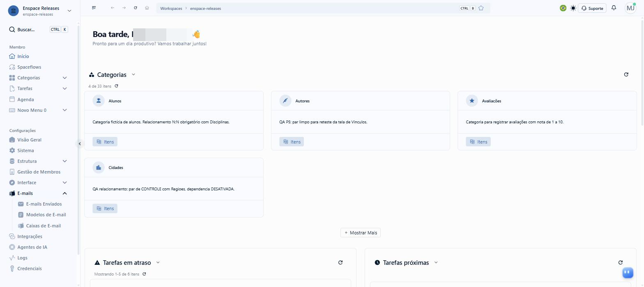Click the Autores feather icon
The width and height of the screenshot is (644, 287).
pos(285,101)
